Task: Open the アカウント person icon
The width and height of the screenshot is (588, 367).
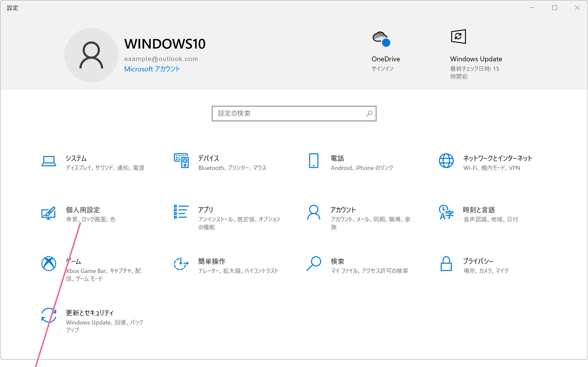Action: 313,212
